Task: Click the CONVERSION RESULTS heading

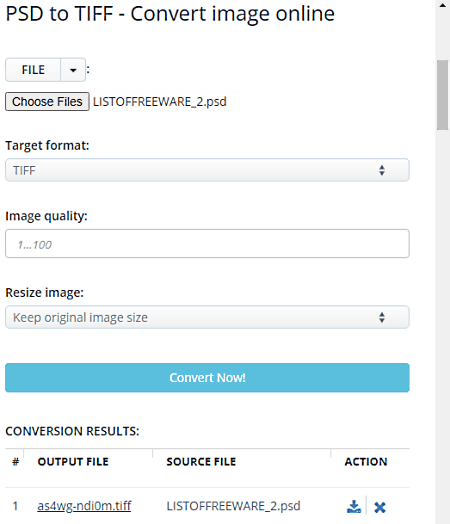Action: coord(72,431)
